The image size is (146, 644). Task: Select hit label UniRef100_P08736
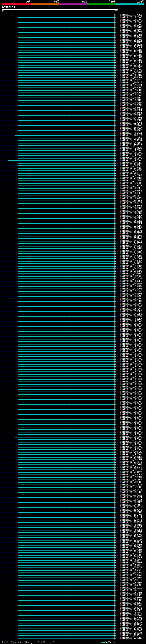coord(131,296)
